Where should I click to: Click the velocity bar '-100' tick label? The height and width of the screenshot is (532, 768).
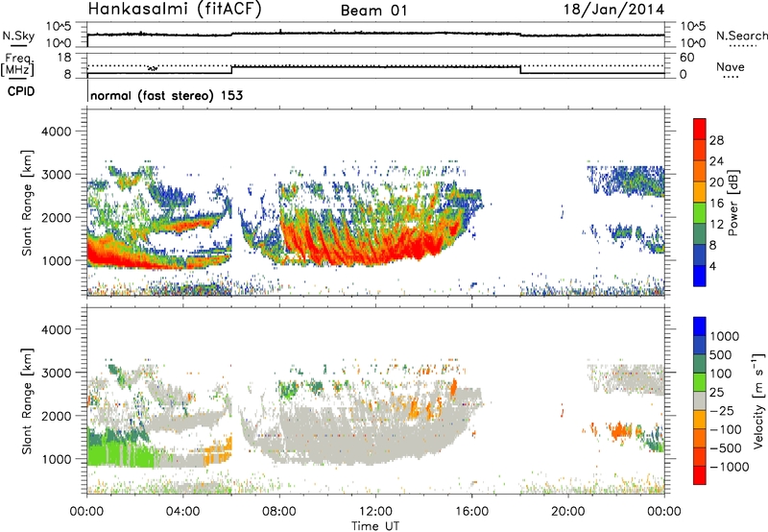coord(726,429)
